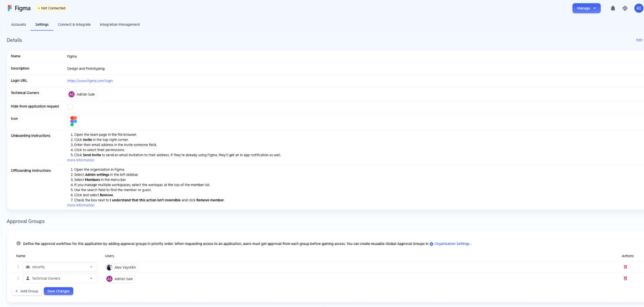Click the Save Changes button
Viewport: 644px width, 307px height.
point(58,291)
